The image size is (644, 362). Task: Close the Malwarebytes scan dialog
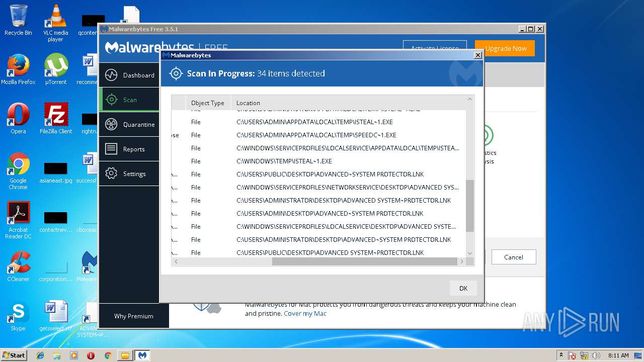pos(478,55)
